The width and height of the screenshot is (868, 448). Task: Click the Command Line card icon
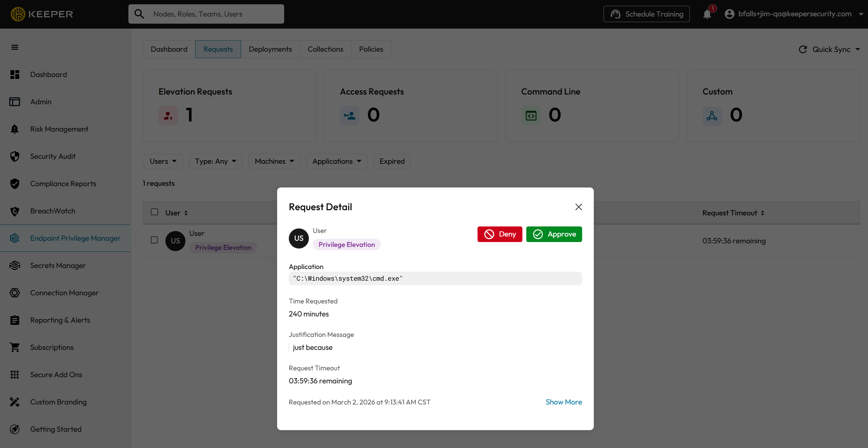pyautogui.click(x=531, y=115)
